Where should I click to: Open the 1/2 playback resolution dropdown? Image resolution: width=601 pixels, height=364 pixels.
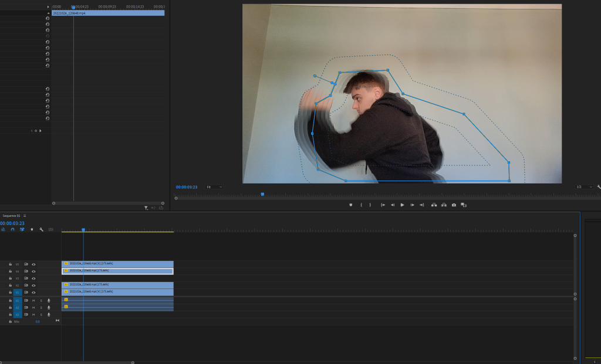click(x=584, y=187)
